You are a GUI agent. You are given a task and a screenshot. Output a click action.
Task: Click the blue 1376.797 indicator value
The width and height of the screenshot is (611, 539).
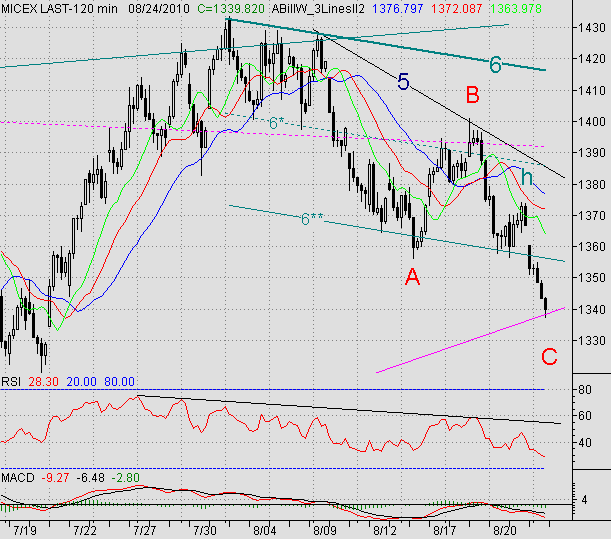tap(397, 9)
